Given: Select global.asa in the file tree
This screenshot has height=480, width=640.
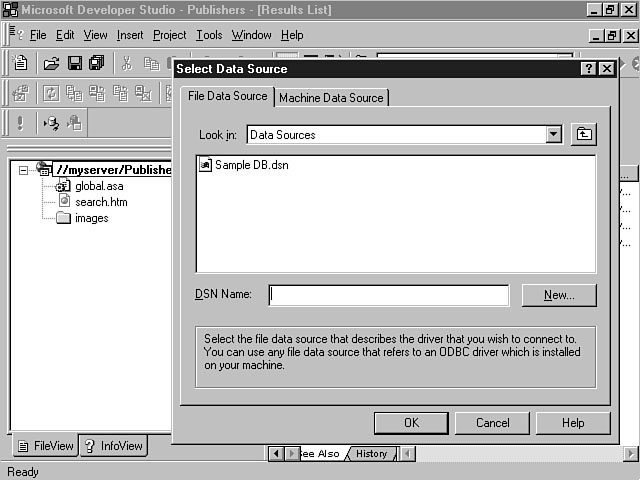Looking at the screenshot, I should coord(99,186).
